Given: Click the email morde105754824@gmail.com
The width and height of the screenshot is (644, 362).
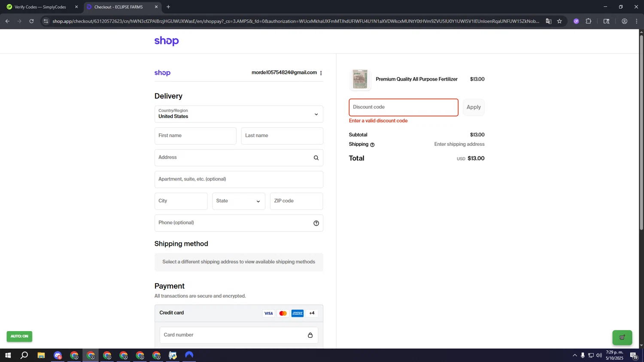Looking at the screenshot, I should click(x=284, y=72).
